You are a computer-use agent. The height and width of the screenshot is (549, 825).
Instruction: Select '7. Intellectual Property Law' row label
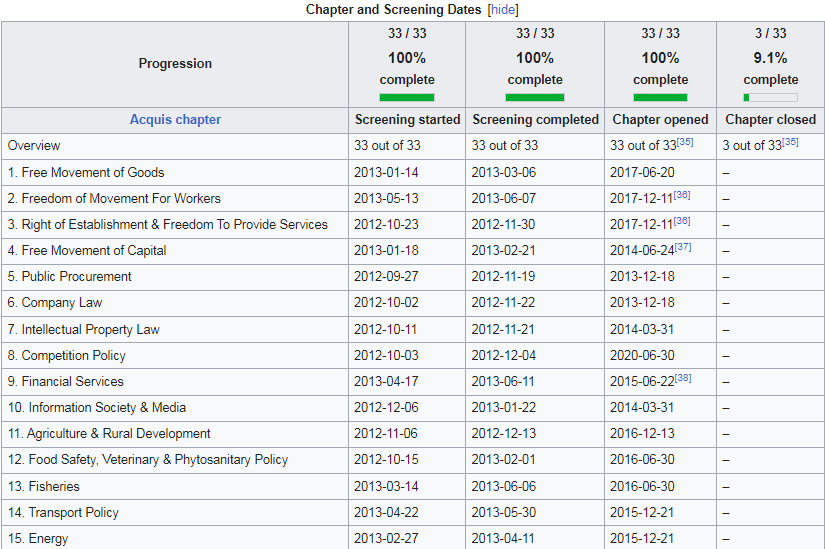[83, 330]
